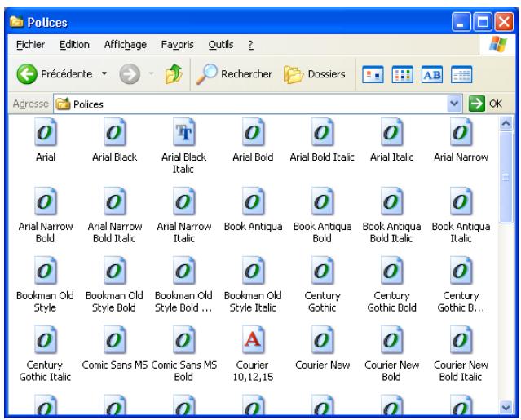Toggle the Dossiers folders pane
Viewport: 521px width, 420px height.
click(x=315, y=73)
